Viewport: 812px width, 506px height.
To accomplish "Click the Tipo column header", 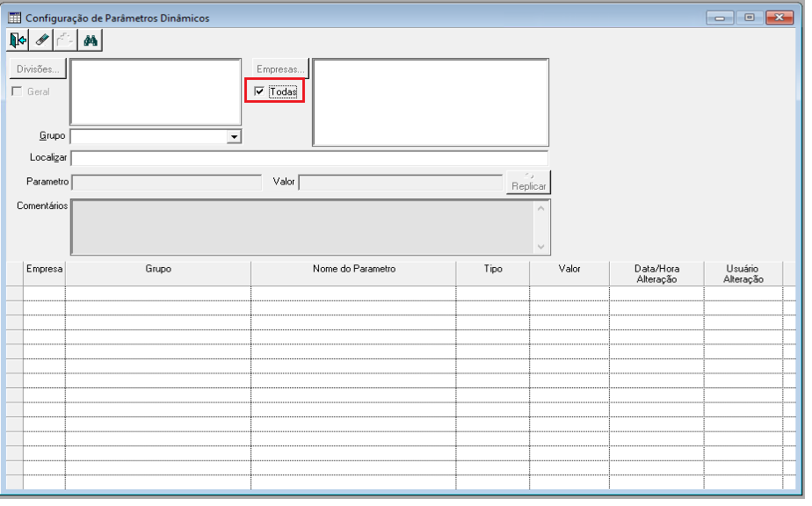I will pyautogui.click(x=493, y=274).
